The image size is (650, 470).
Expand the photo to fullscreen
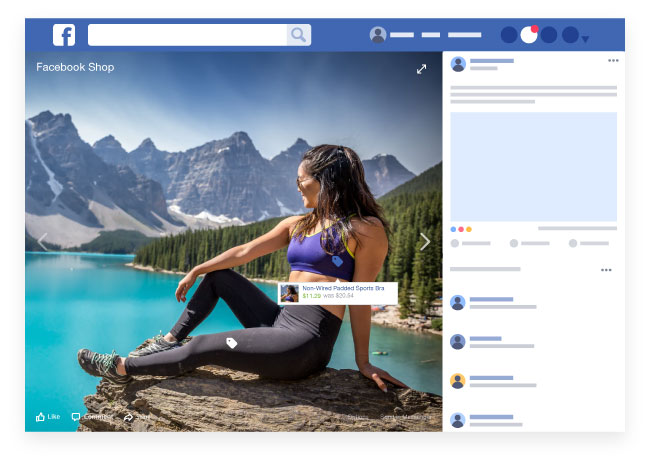422,69
